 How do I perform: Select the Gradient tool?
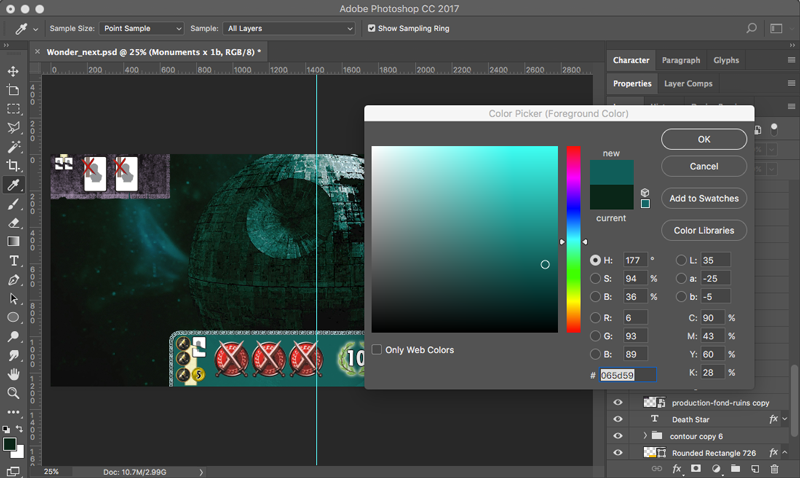point(13,242)
